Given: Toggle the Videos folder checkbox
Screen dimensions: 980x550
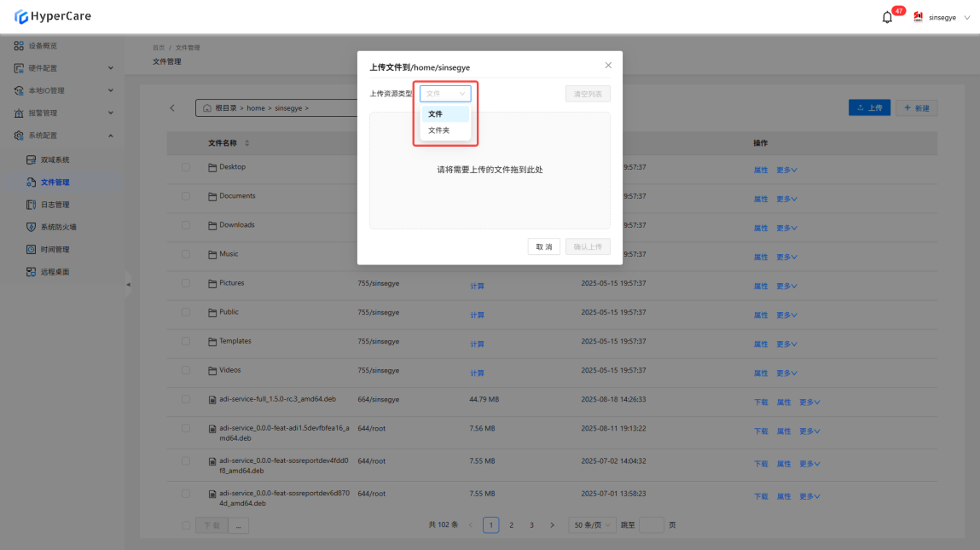Looking at the screenshot, I should (186, 370).
